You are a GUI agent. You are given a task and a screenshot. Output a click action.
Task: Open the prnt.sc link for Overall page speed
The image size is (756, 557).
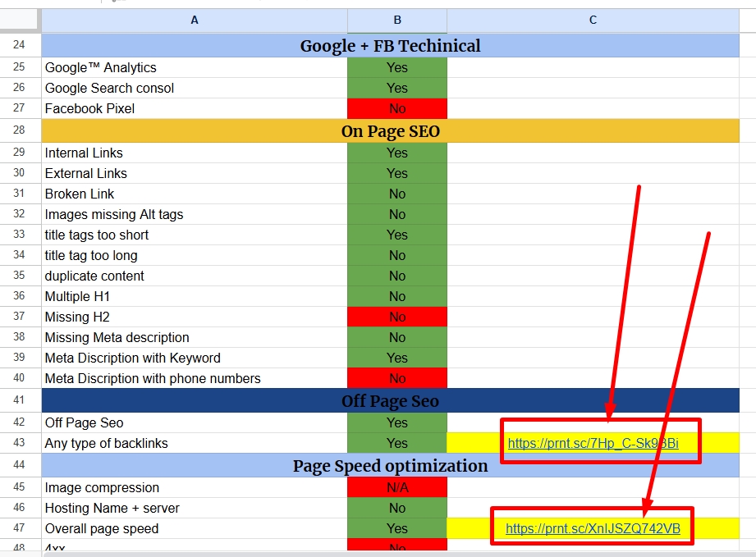pyautogui.click(x=593, y=529)
